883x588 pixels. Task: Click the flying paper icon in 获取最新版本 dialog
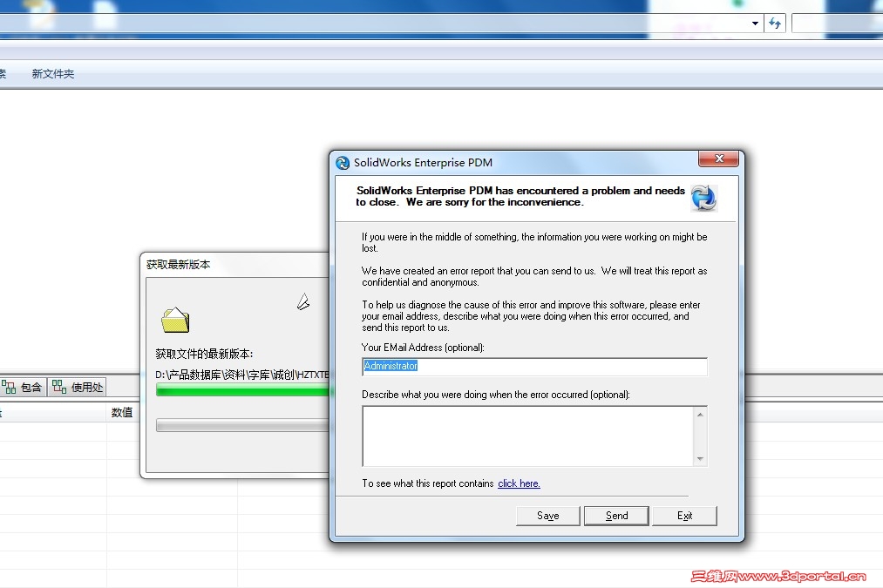pos(303,302)
